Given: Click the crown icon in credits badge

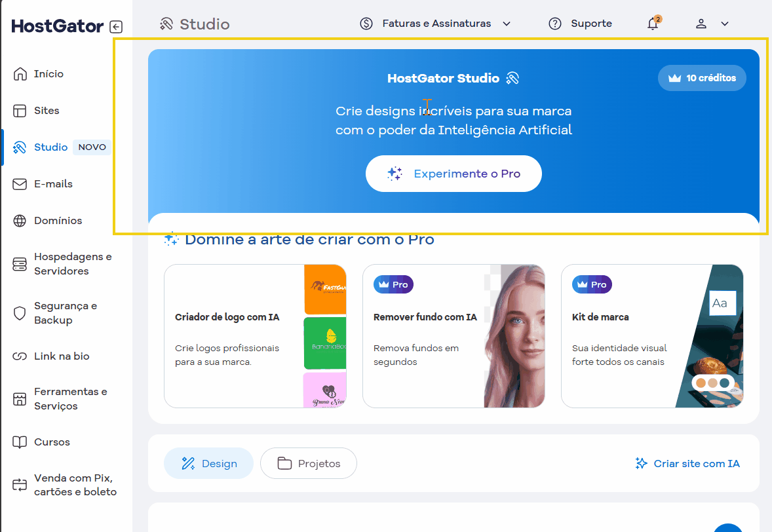Looking at the screenshot, I should 674,78.
